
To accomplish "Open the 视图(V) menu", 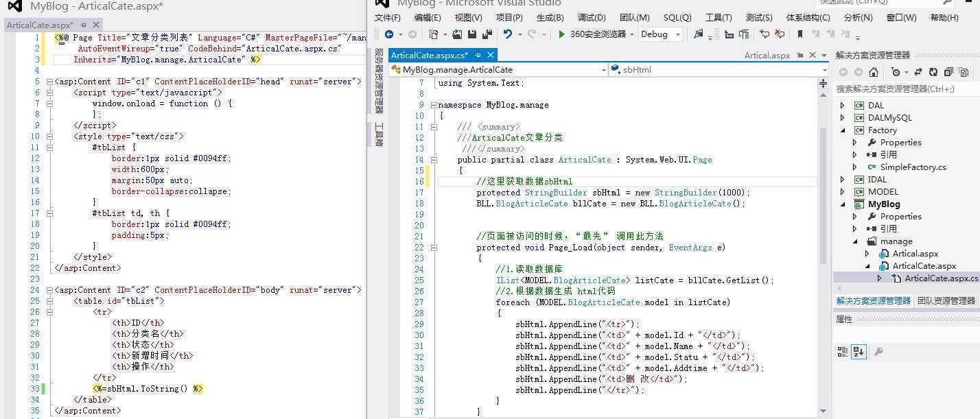I will click(468, 18).
